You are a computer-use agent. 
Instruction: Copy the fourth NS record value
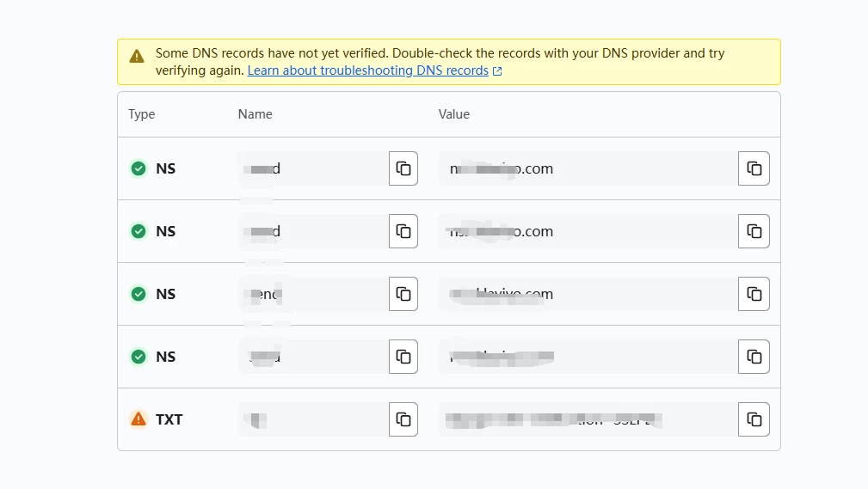click(754, 357)
